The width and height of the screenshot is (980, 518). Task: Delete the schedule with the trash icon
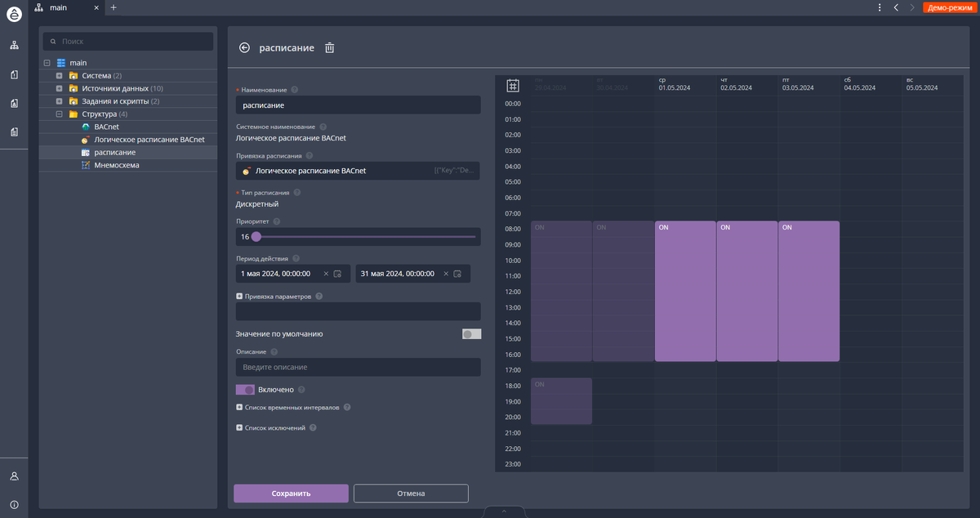[330, 47]
